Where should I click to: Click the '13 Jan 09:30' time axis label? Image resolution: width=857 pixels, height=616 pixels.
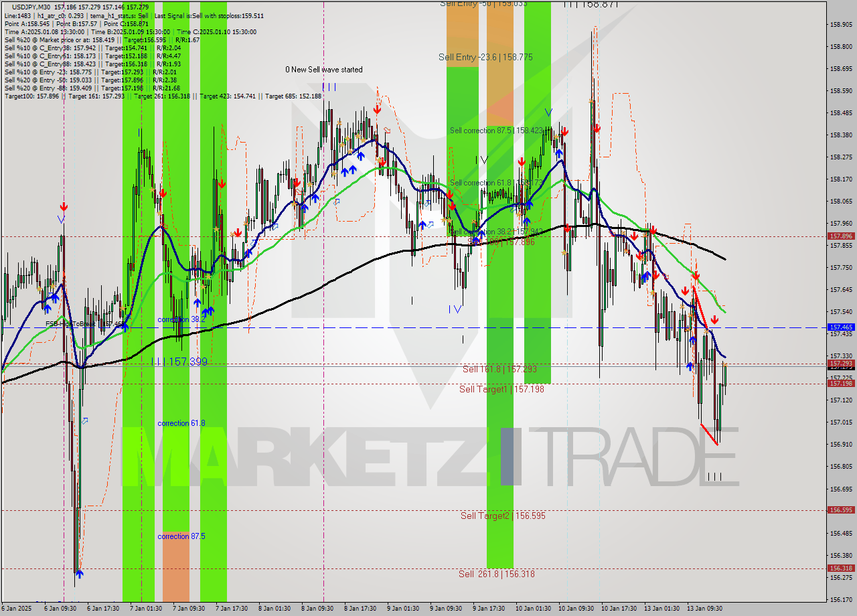coord(704,609)
